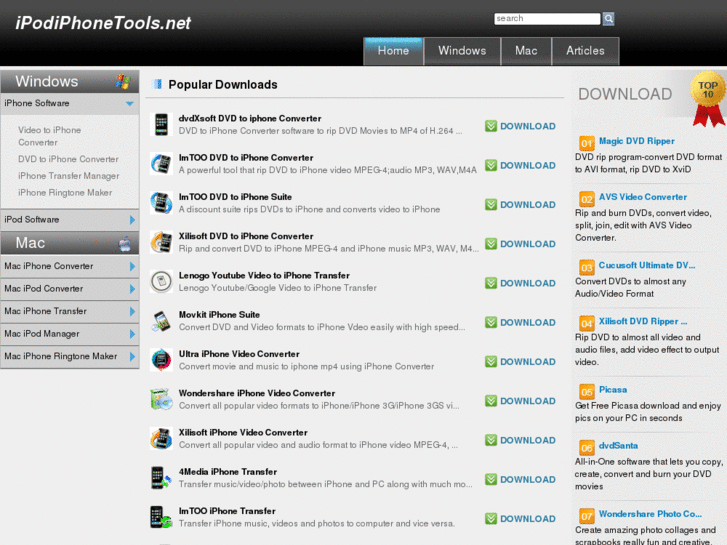Open Wondershare Photo Co... link

[x=650, y=514]
